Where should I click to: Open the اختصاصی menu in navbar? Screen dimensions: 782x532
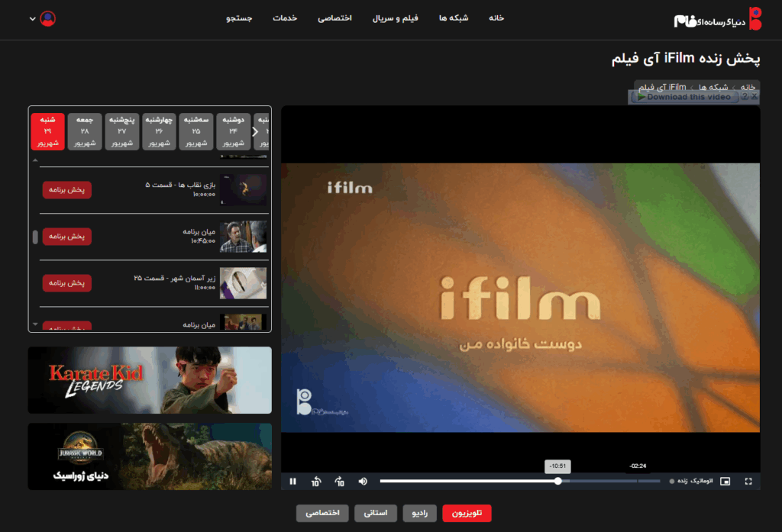(334, 18)
